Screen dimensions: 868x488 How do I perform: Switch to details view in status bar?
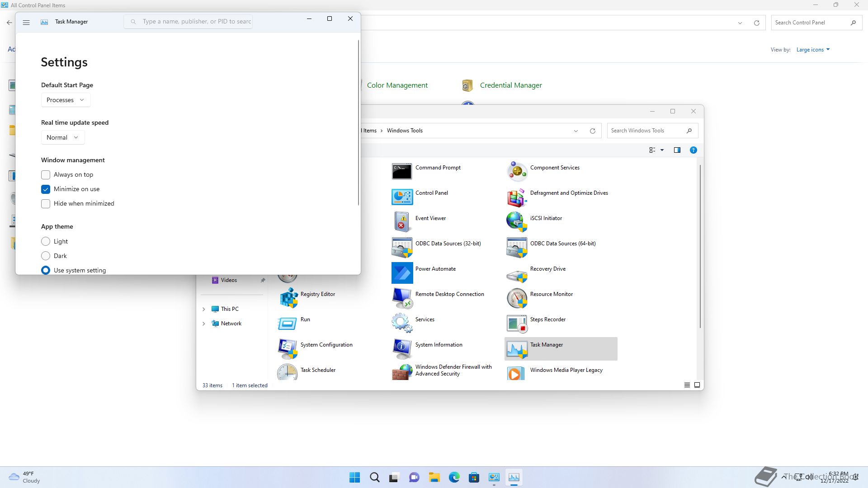coord(687,385)
